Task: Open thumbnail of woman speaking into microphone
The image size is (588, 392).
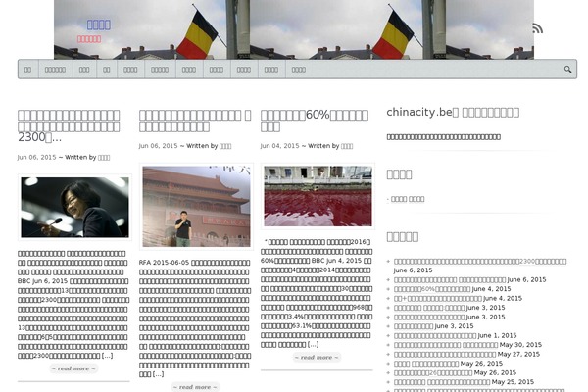Action: pyautogui.click(x=74, y=208)
